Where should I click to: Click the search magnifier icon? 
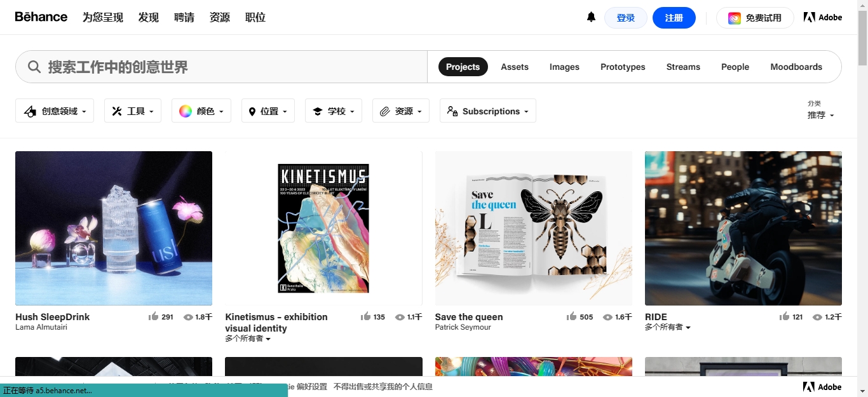(x=34, y=67)
